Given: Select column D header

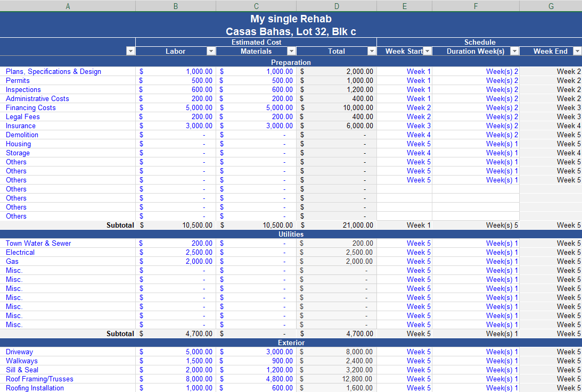Looking at the screenshot, I should tap(336, 6).
